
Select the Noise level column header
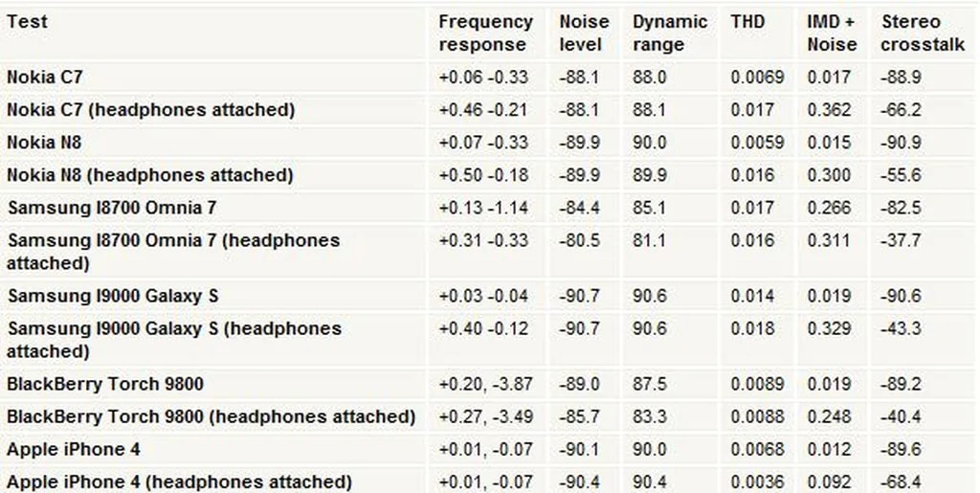tap(584, 33)
